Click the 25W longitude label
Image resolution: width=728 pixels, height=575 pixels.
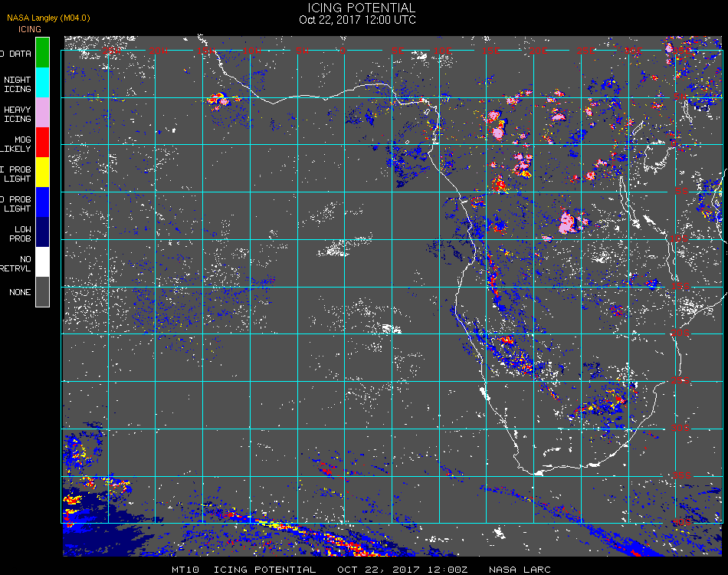coord(111,50)
